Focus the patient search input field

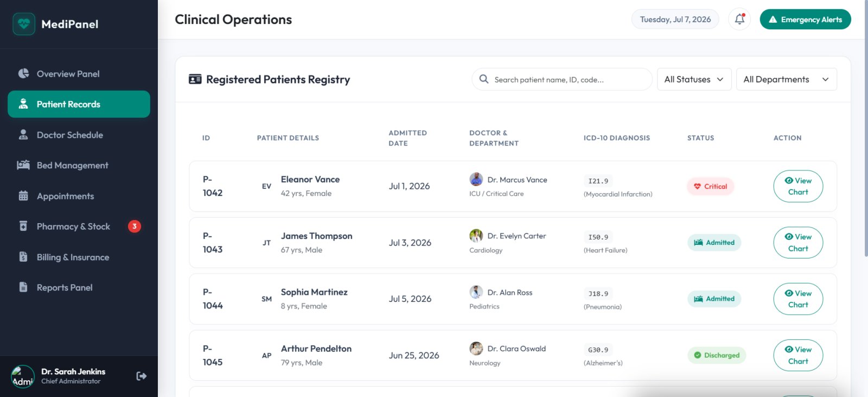[x=562, y=79]
